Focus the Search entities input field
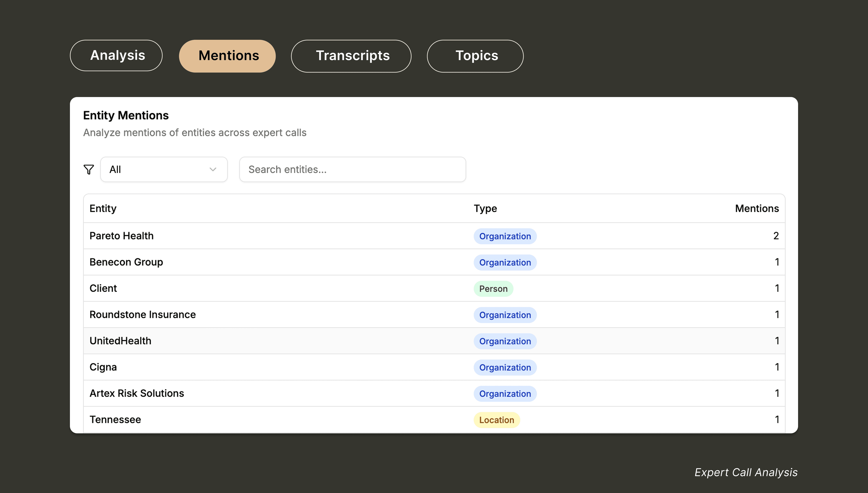The height and width of the screenshot is (493, 868). [352, 169]
